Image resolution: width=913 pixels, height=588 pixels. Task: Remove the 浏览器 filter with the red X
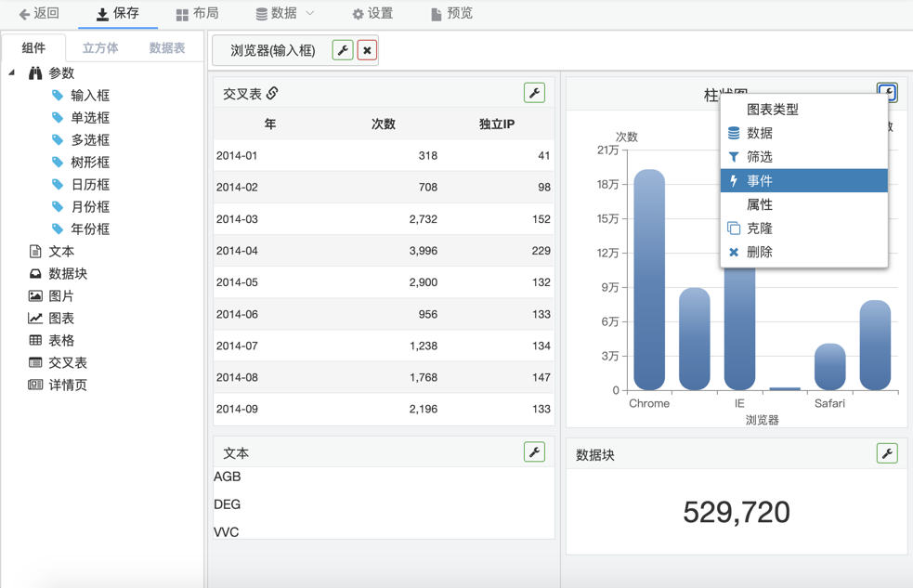click(368, 50)
